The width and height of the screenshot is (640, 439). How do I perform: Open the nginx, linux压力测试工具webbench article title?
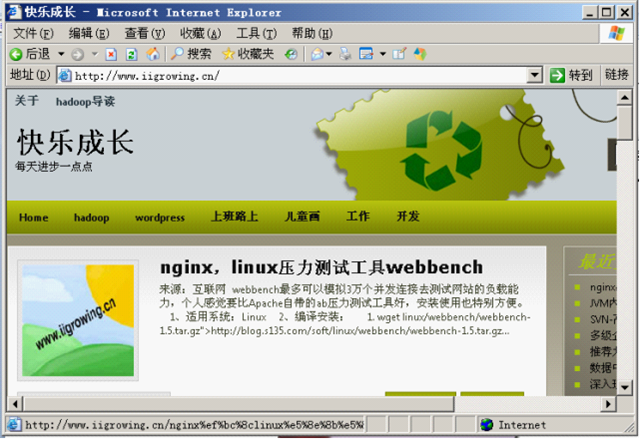coord(322,268)
